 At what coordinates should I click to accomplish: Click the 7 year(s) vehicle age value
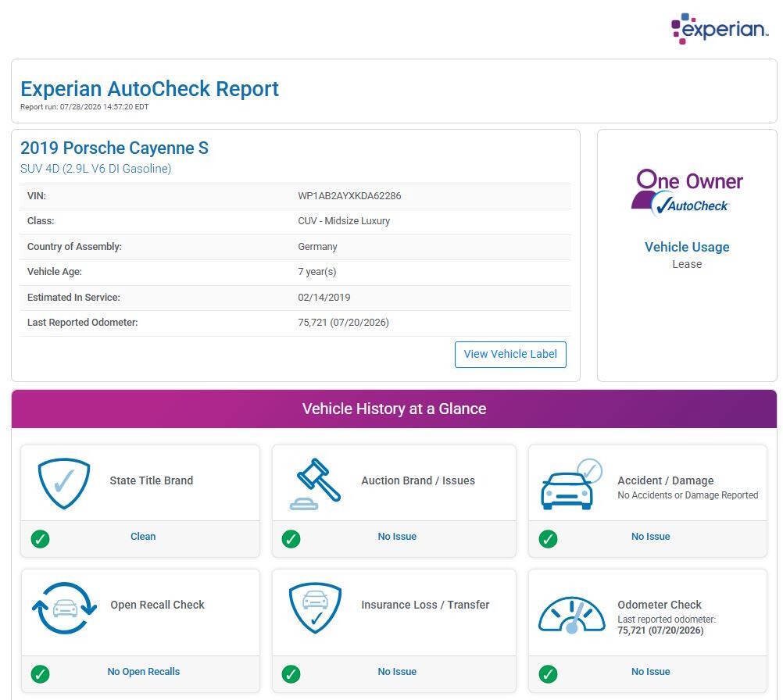[317, 272]
